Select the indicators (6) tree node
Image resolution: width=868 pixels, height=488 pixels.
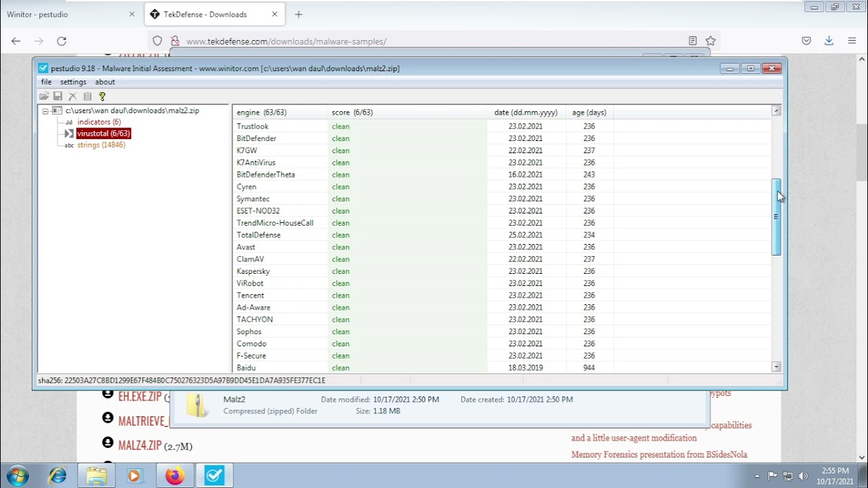click(99, 122)
